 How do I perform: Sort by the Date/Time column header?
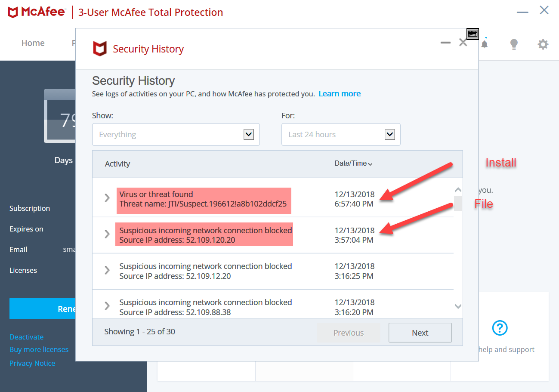(353, 163)
